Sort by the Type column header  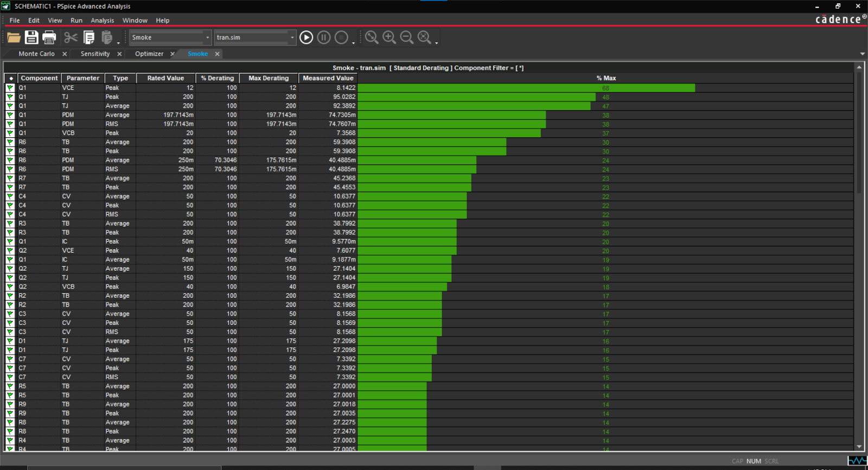[x=120, y=78]
